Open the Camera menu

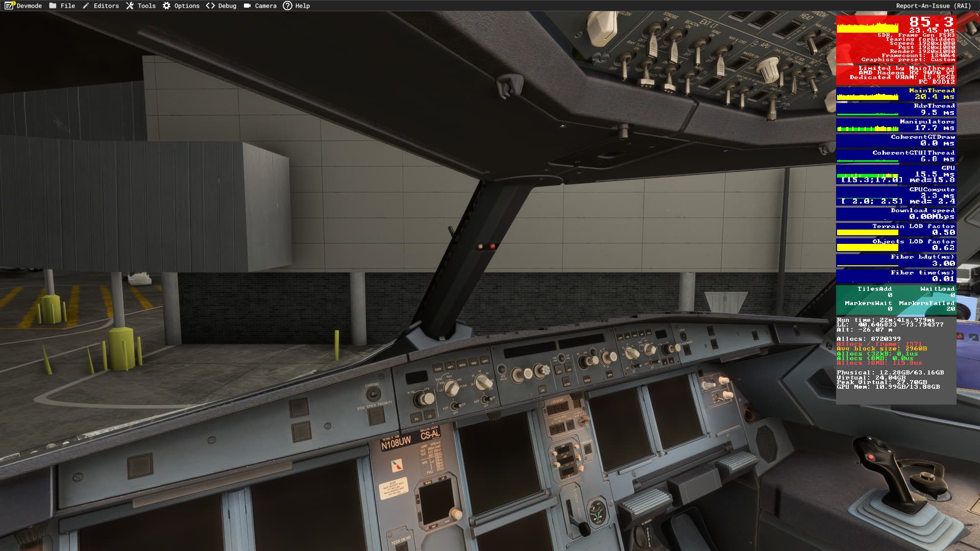pos(260,6)
